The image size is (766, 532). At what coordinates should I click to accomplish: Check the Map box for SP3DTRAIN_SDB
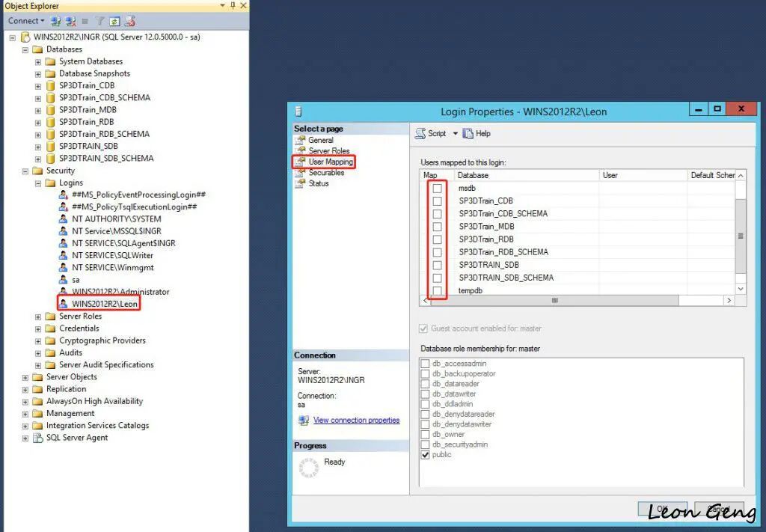coord(437,266)
